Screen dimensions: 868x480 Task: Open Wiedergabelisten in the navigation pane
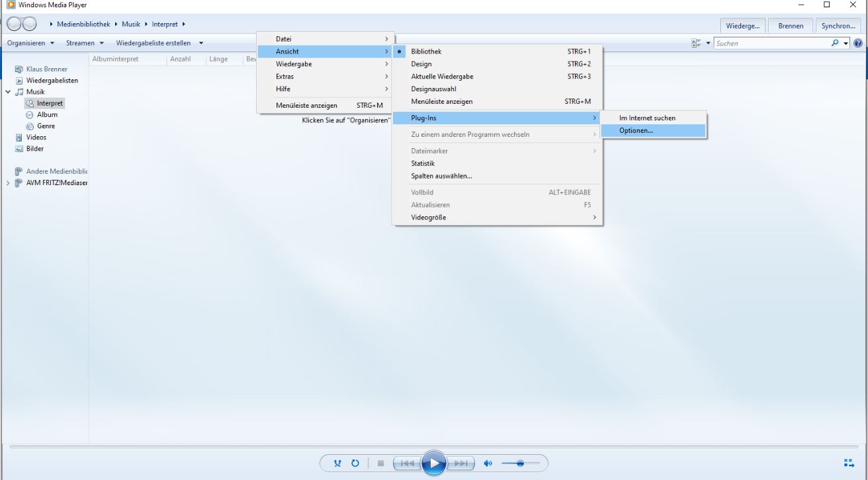(46, 81)
